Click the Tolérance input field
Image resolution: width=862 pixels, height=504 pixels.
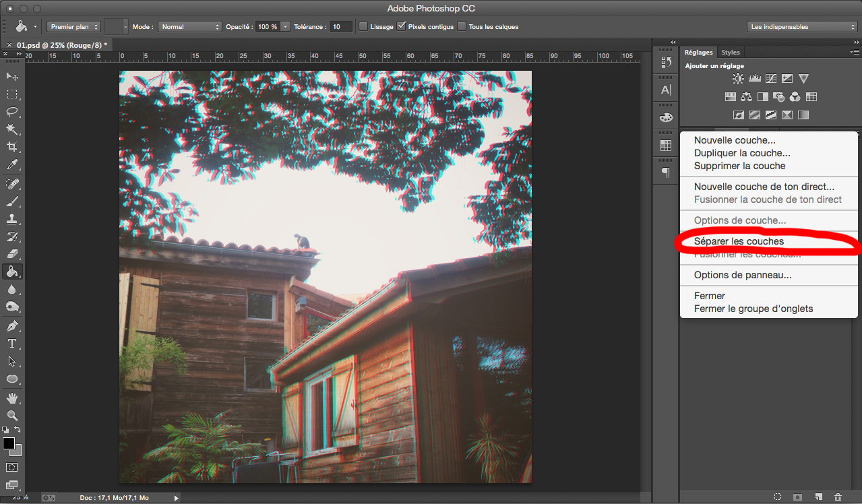pyautogui.click(x=341, y=27)
